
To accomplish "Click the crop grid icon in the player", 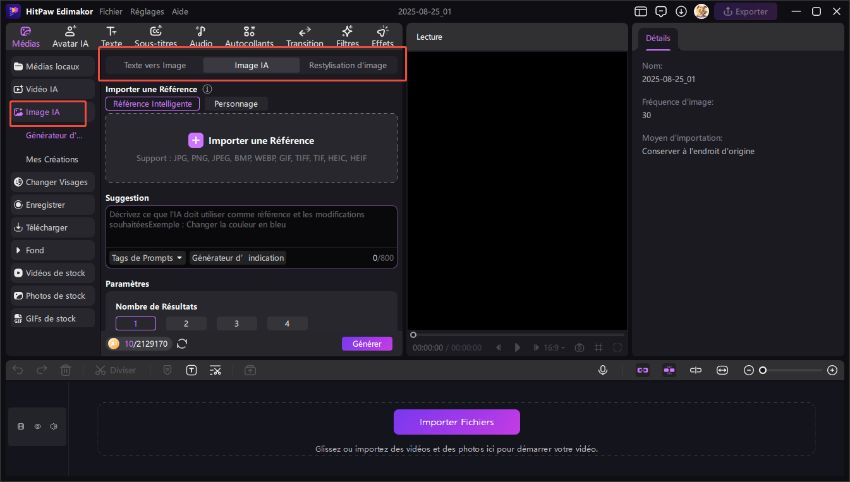I will click(x=598, y=348).
